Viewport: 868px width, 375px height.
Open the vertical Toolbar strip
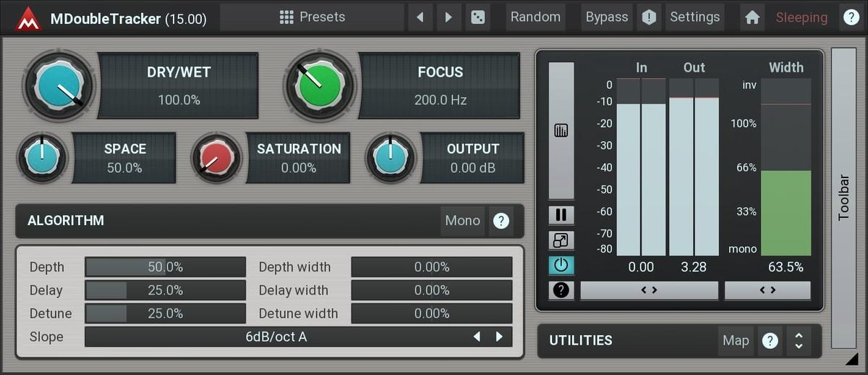[843, 198]
